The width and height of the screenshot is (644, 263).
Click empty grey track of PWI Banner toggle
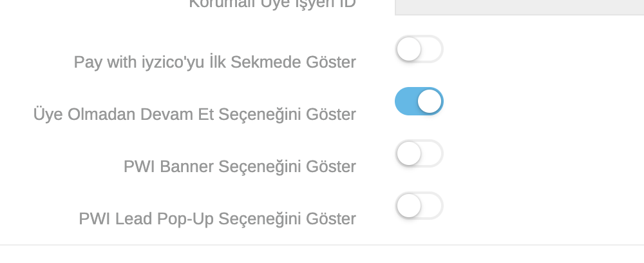point(433,153)
